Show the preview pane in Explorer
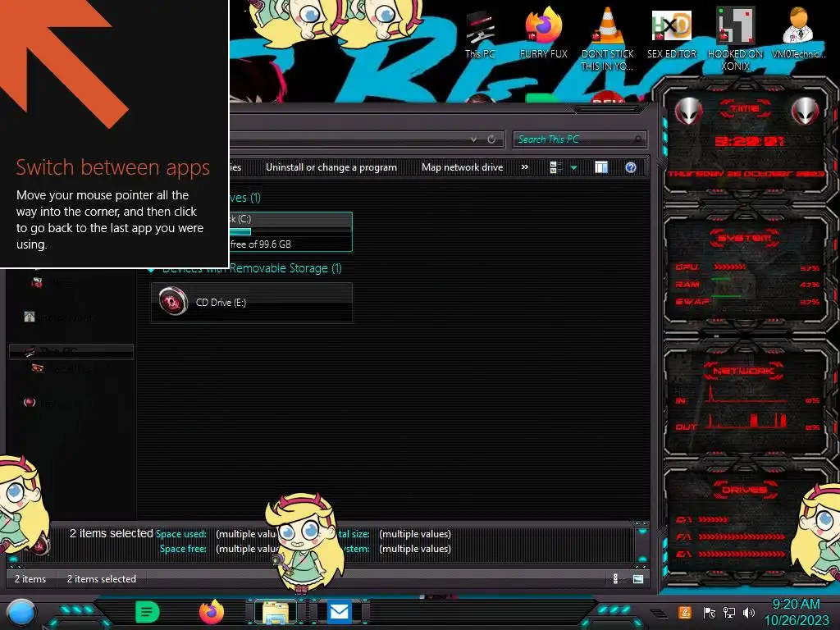The height and width of the screenshot is (630, 840). tap(601, 167)
